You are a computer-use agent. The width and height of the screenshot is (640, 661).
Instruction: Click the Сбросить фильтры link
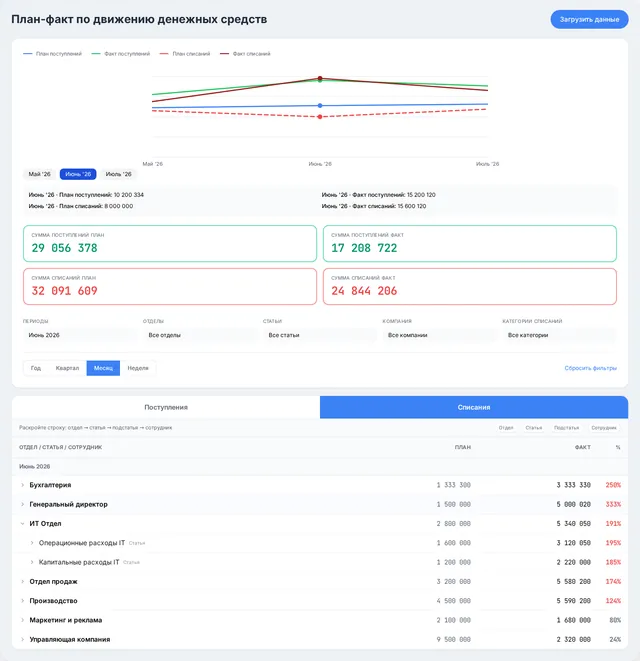[x=591, y=368]
